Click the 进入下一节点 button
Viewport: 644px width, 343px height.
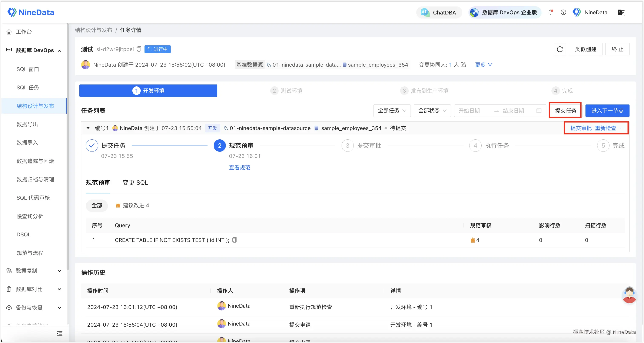(x=607, y=110)
